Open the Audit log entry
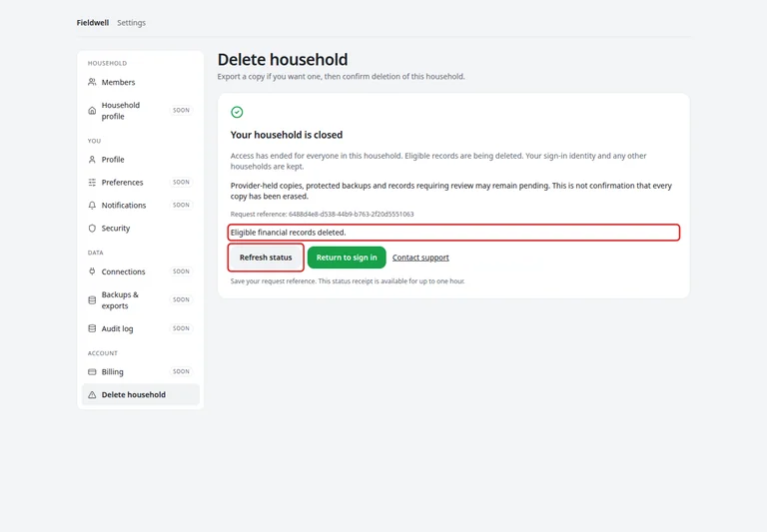 pos(141,328)
